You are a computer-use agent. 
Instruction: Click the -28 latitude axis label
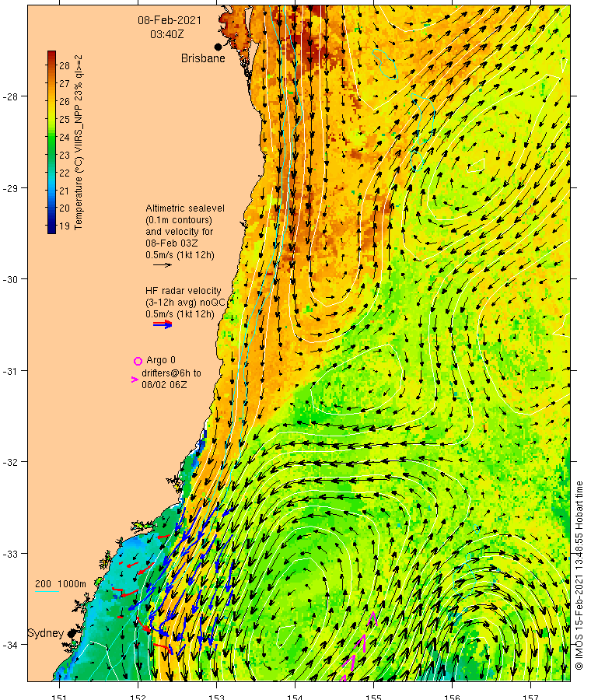click(x=10, y=97)
